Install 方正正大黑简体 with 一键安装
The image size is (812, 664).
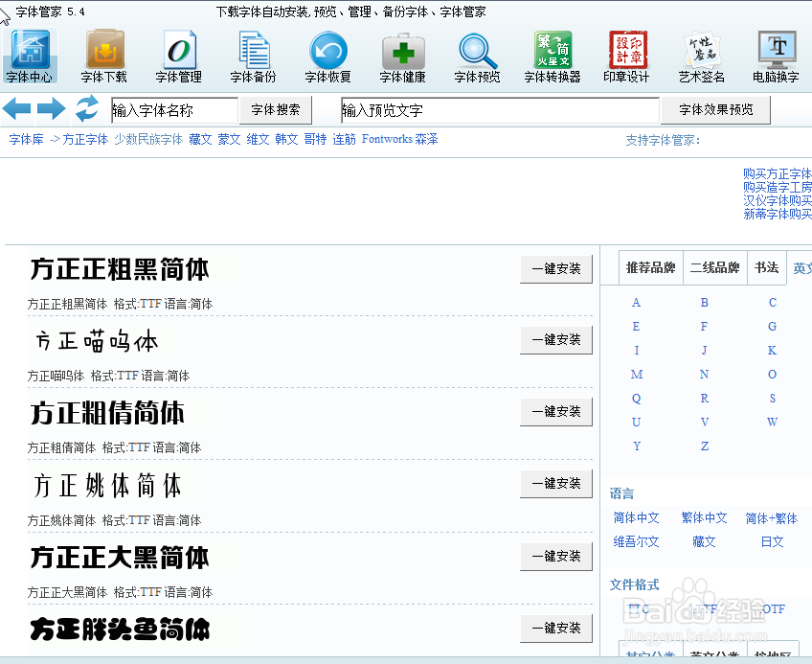point(556,557)
